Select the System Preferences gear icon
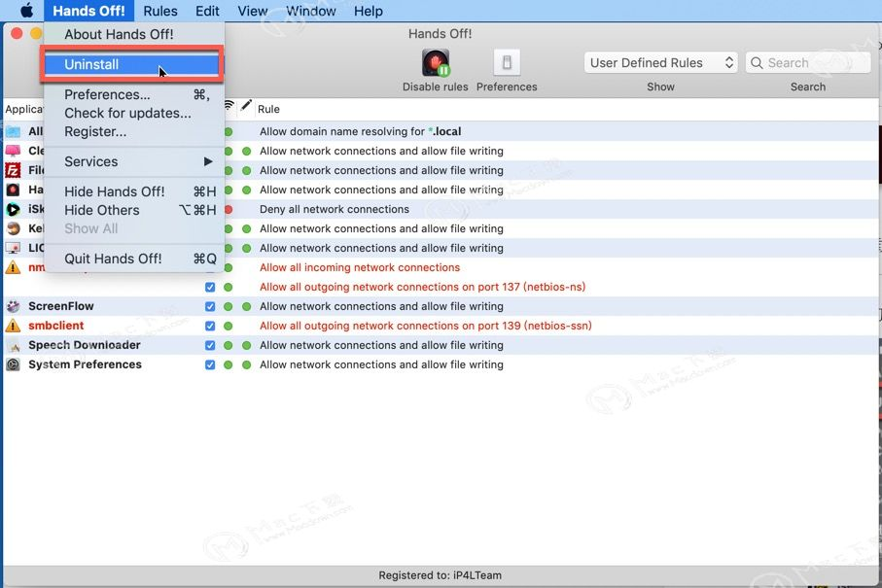 tap(13, 364)
